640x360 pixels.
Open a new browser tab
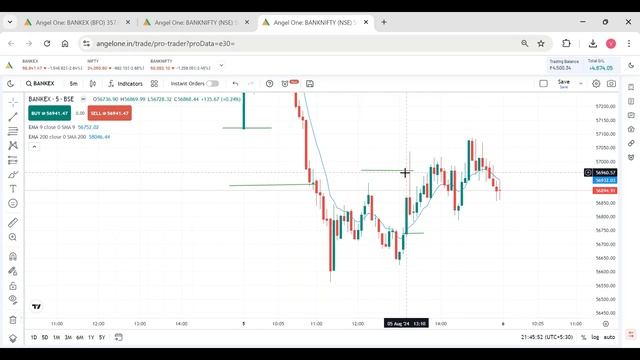pos(384,22)
